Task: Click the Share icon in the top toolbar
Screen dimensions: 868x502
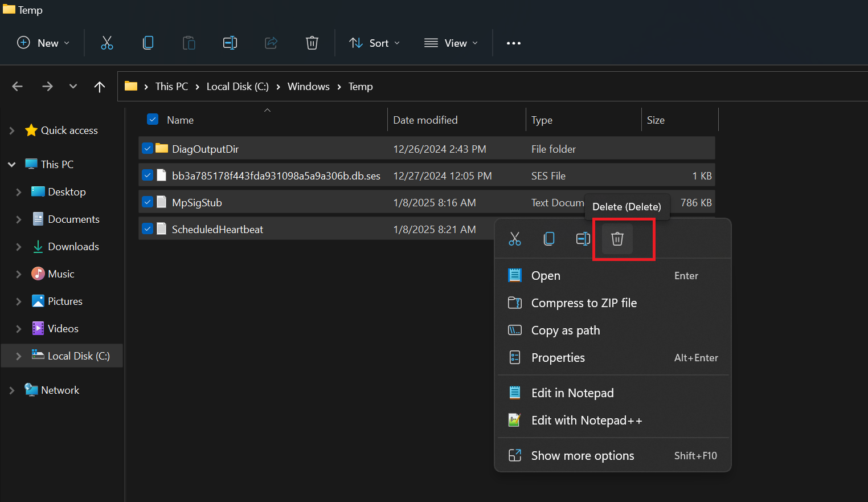Action: click(271, 43)
